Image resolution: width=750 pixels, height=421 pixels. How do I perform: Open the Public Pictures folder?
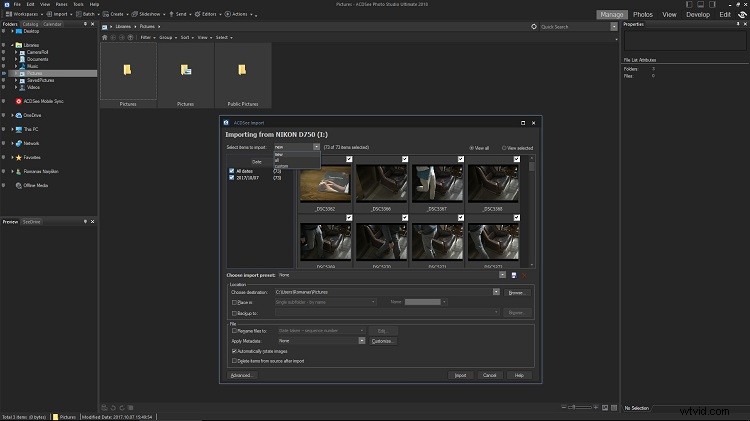[243, 75]
